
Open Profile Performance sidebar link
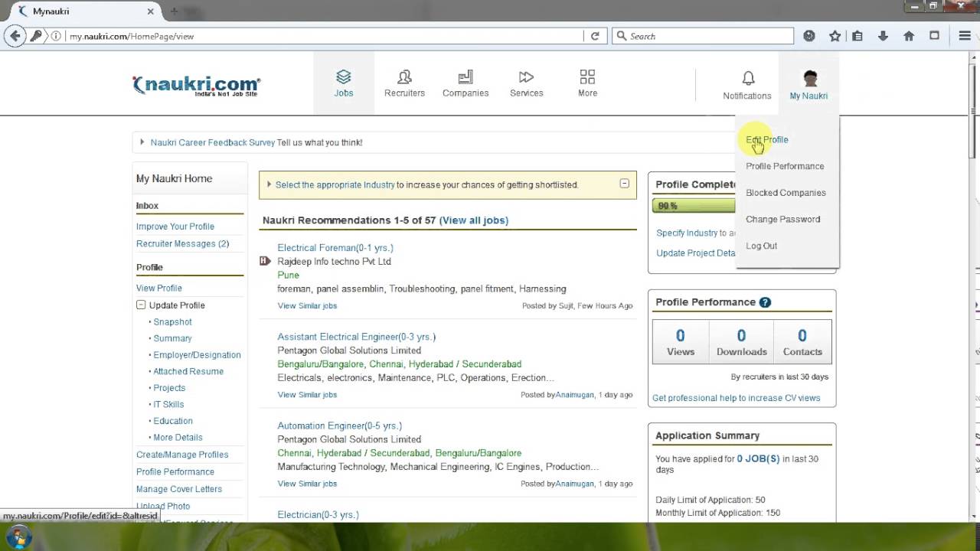point(175,472)
